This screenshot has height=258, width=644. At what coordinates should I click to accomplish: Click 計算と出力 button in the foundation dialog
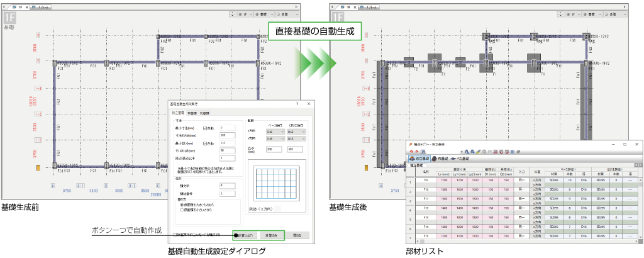tap(247, 235)
